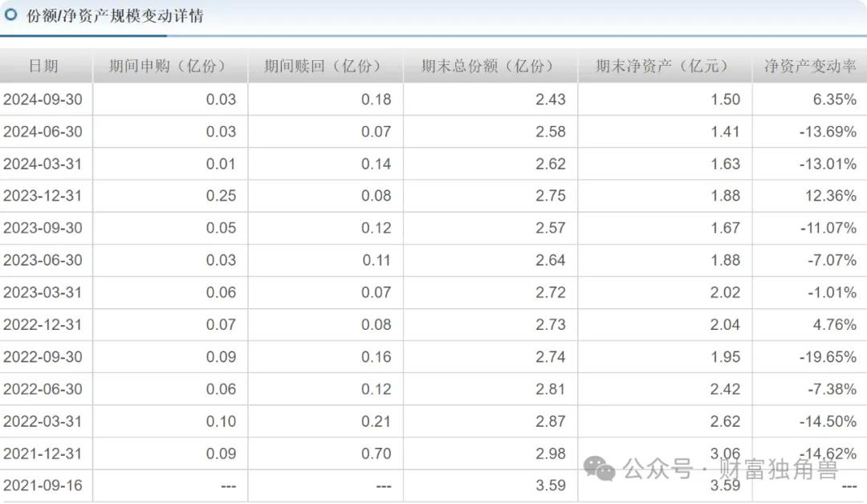
Task: Click the 日期 column header
Action: click(x=43, y=67)
